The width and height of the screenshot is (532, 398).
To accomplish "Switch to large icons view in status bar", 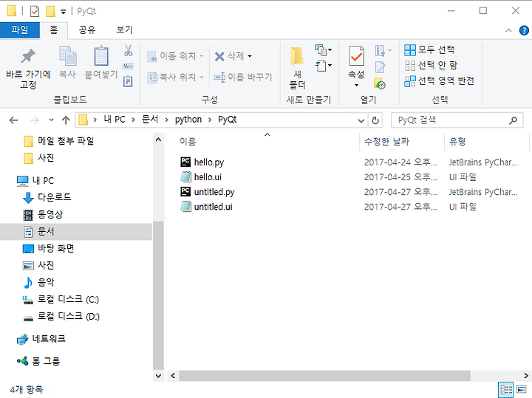I will point(522,390).
